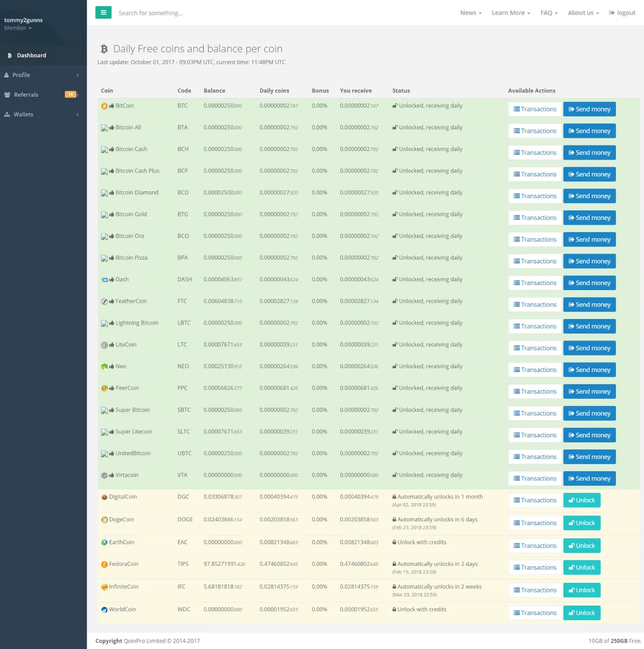Click the Neo coin logo icon
The width and height of the screenshot is (644, 649).
coord(104,367)
